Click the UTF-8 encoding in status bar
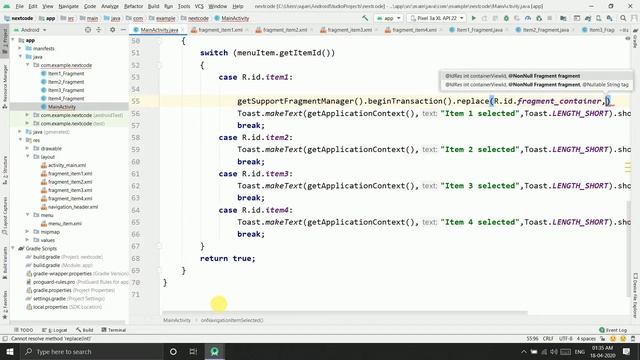The width and height of the screenshot is (640, 360). click(x=565, y=339)
